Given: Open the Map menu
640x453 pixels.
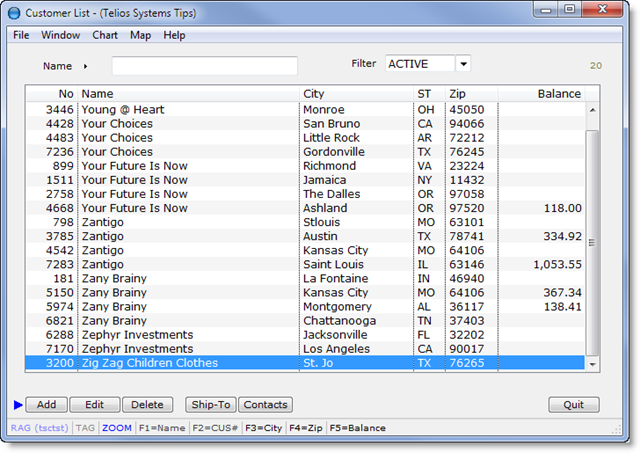Looking at the screenshot, I should click(x=140, y=35).
